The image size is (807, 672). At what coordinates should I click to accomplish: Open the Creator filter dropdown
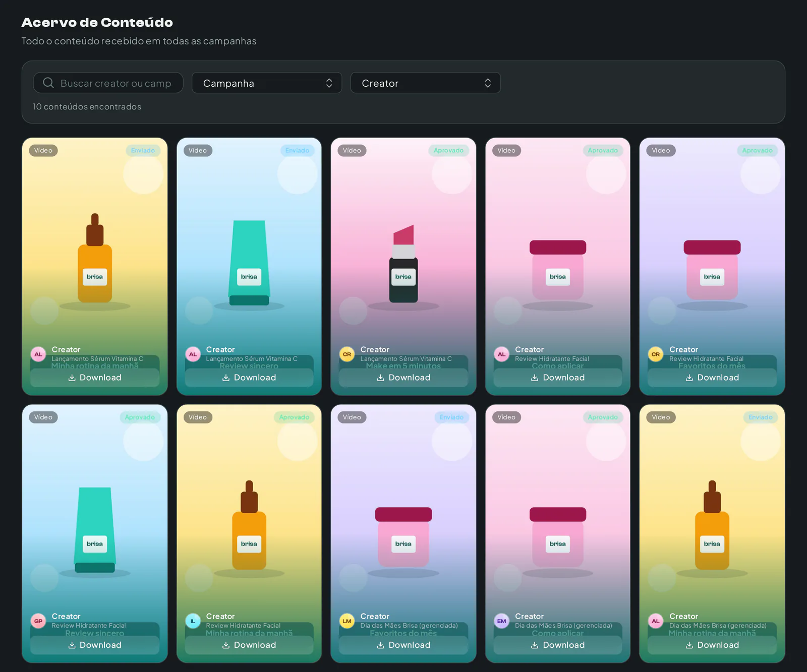(425, 83)
